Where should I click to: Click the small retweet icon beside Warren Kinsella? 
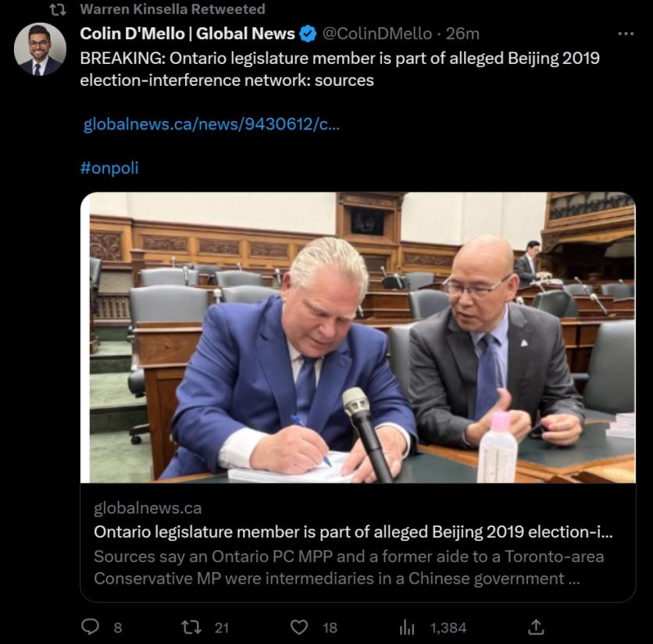57,9
